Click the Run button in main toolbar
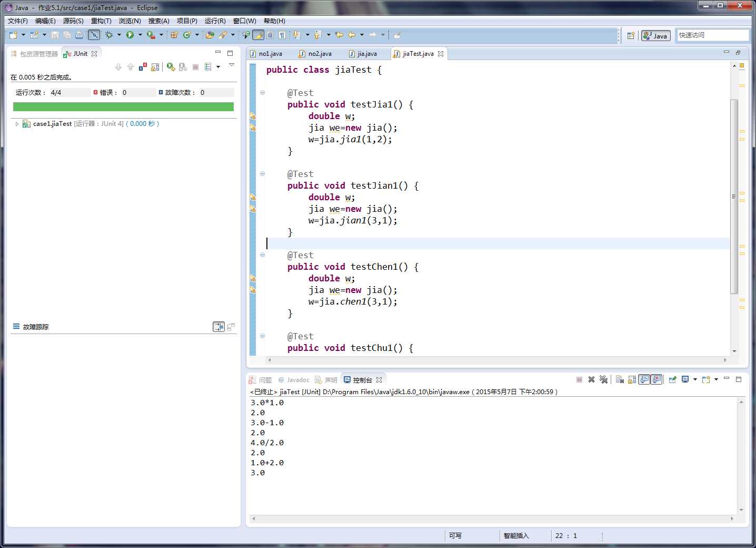The width and height of the screenshot is (756, 548). (130, 35)
